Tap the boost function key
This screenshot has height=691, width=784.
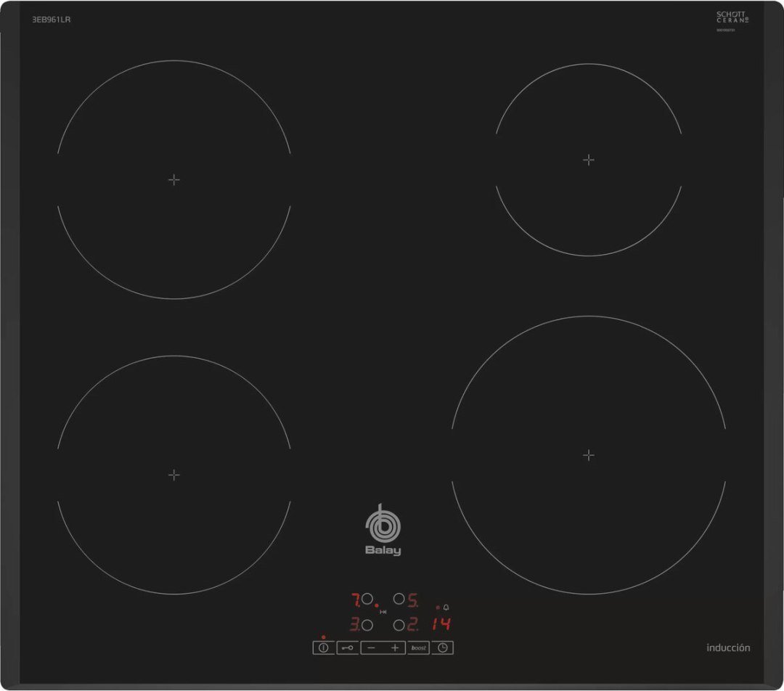point(419,647)
